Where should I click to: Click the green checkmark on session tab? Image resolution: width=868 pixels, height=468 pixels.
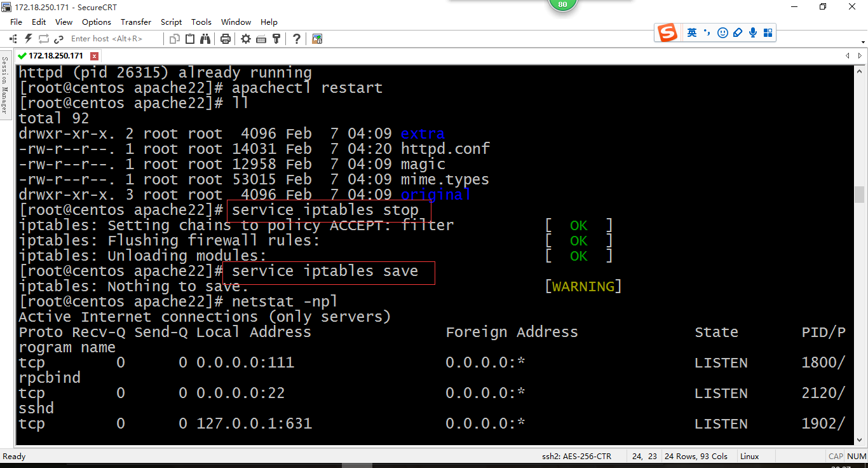tap(22, 56)
